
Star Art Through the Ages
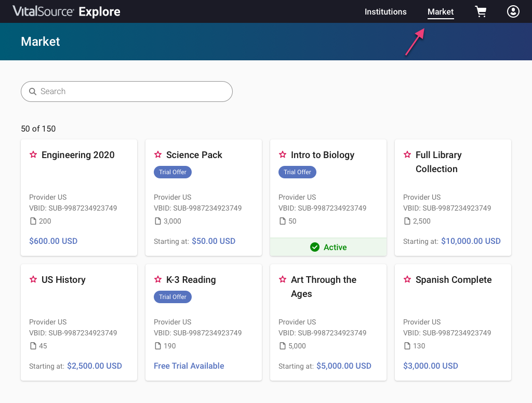(283, 280)
